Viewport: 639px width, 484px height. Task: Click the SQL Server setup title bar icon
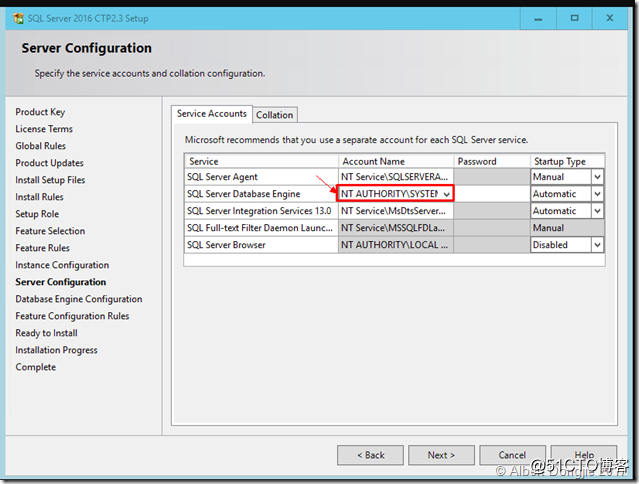[18, 18]
